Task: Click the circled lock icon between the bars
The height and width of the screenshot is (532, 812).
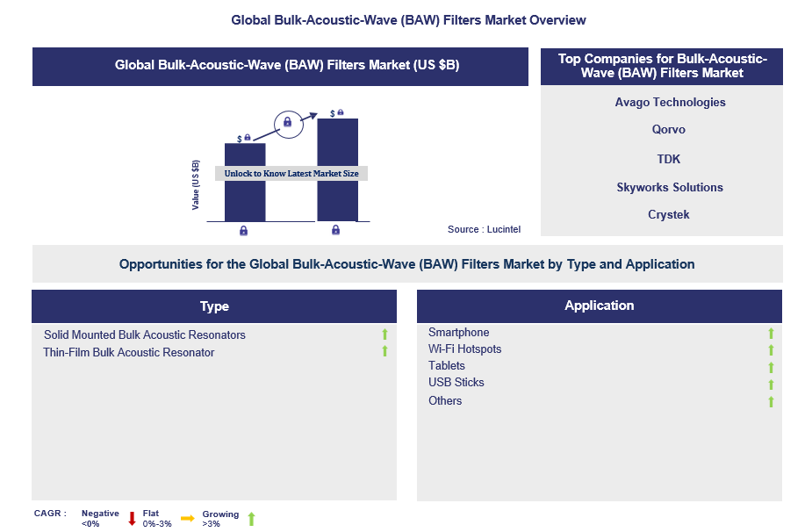Action: 287,123
